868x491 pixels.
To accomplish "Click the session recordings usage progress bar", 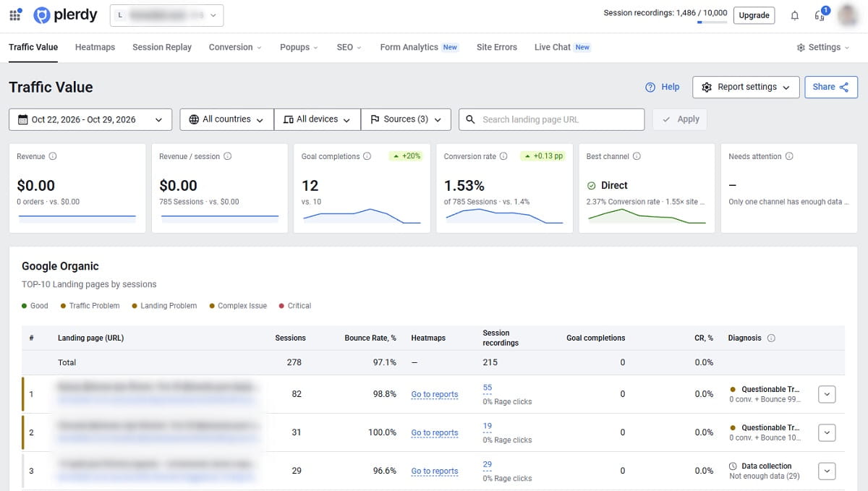I will 712,22.
